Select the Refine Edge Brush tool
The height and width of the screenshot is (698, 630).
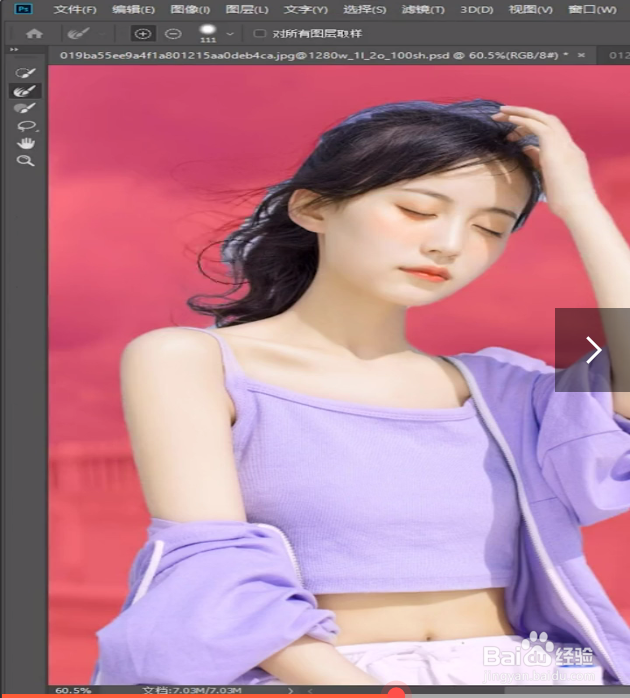click(x=25, y=91)
